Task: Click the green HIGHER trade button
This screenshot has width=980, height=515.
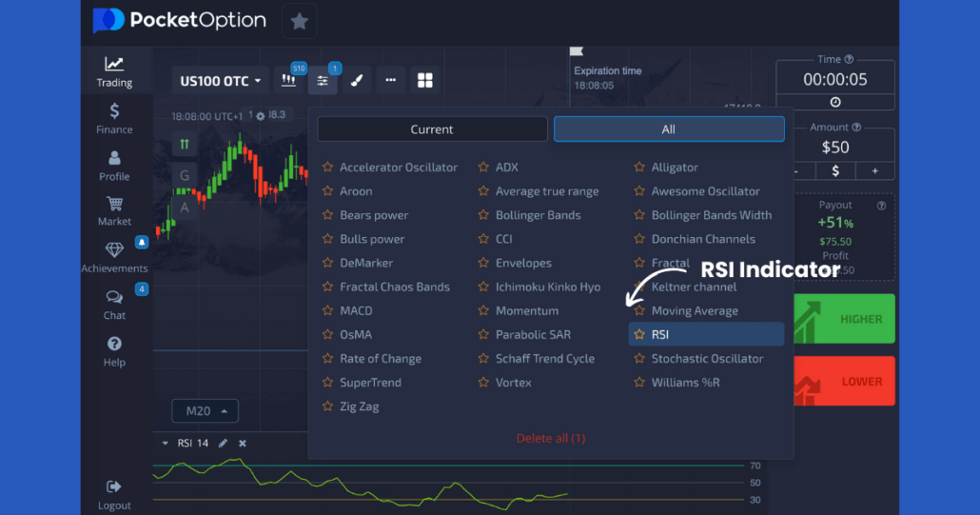Action: pyautogui.click(x=844, y=319)
